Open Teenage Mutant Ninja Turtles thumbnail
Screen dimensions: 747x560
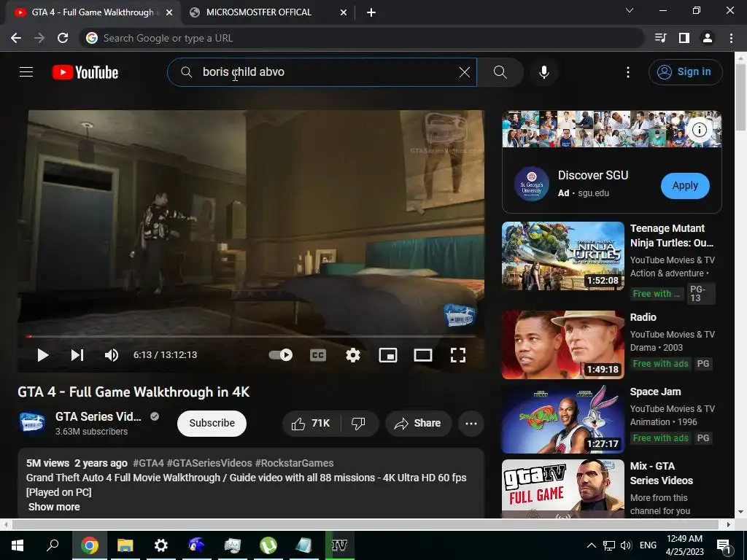562,256
